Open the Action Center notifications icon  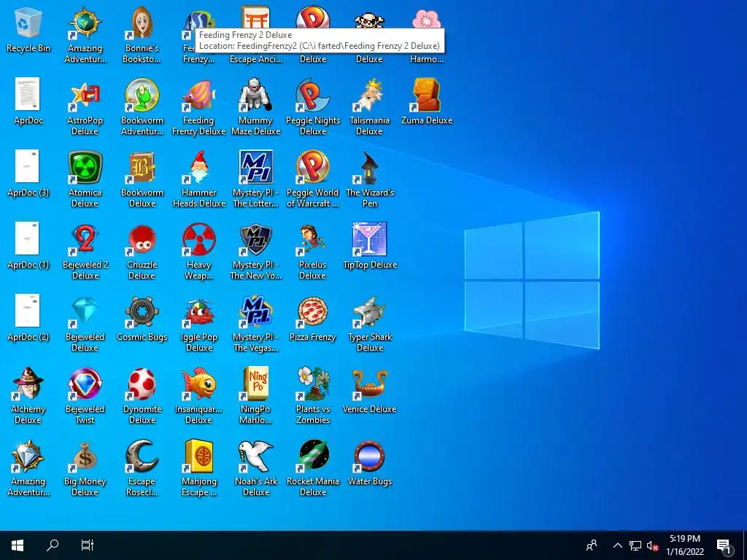(724, 545)
